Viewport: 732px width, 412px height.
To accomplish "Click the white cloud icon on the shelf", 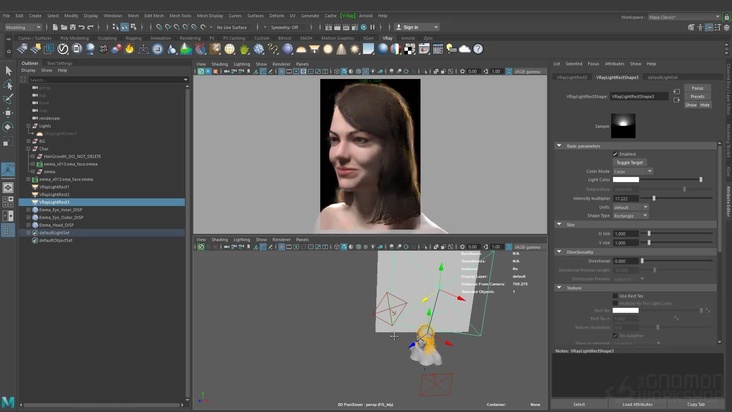I will [465, 49].
